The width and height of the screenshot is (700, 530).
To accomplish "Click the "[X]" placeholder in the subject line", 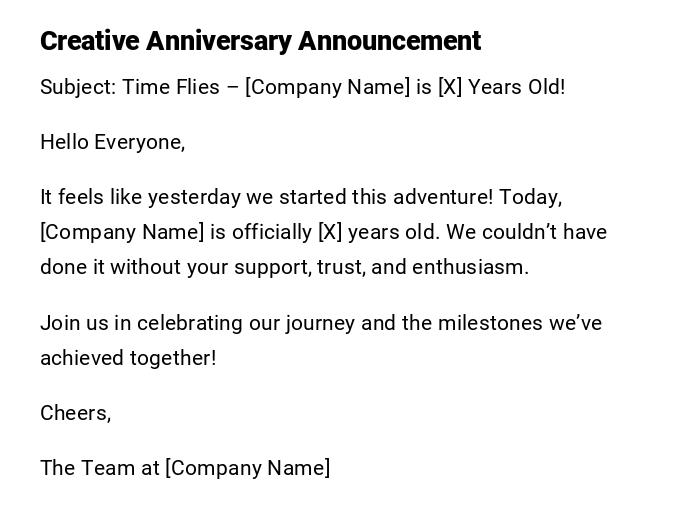I will click(449, 87).
